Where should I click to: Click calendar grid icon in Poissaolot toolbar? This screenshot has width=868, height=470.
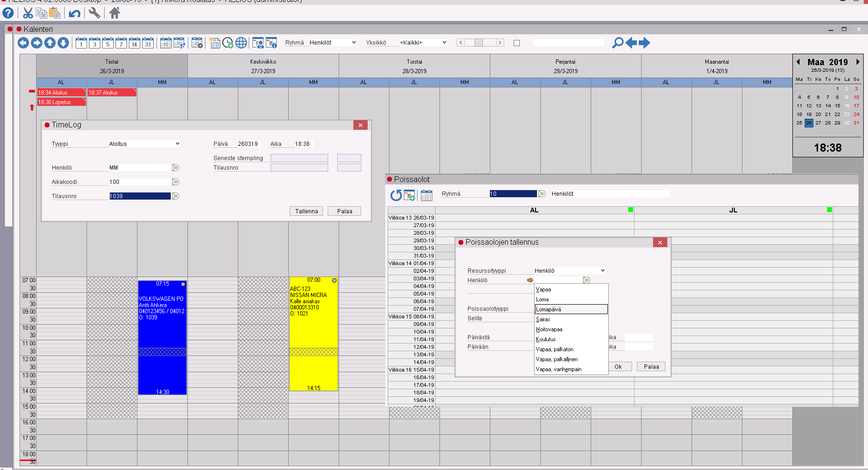[427, 195]
